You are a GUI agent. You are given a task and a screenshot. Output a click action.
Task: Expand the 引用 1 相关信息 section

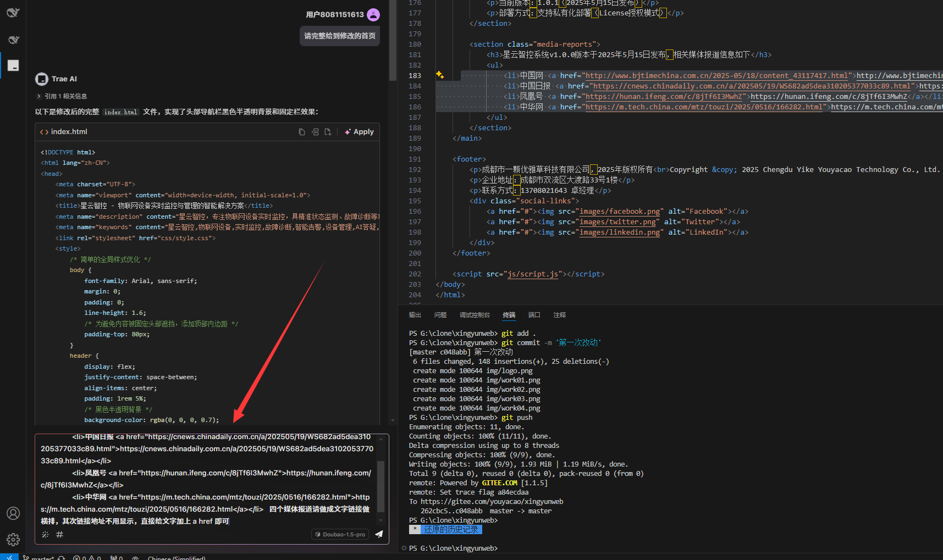[x=62, y=96]
